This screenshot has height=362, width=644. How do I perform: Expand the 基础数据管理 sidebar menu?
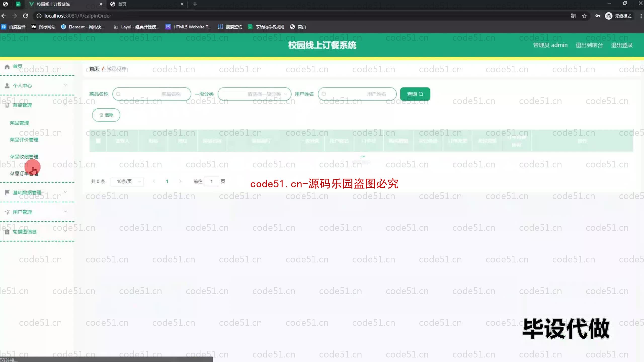click(x=37, y=193)
